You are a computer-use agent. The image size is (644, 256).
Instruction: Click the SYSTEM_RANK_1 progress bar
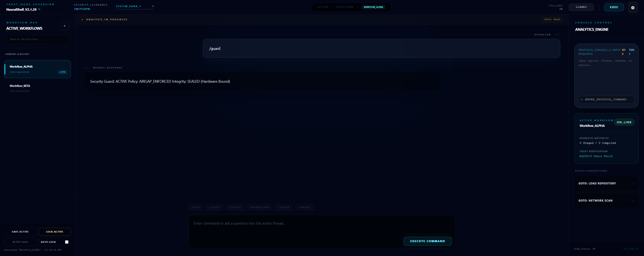pyautogui.click(x=135, y=9)
